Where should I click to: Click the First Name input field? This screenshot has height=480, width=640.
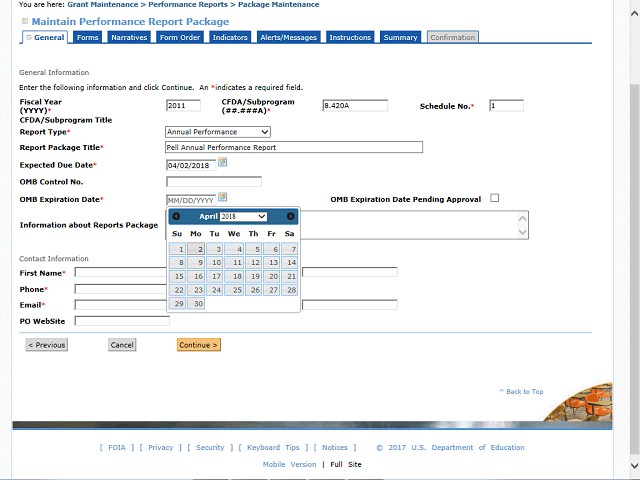click(121, 272)
